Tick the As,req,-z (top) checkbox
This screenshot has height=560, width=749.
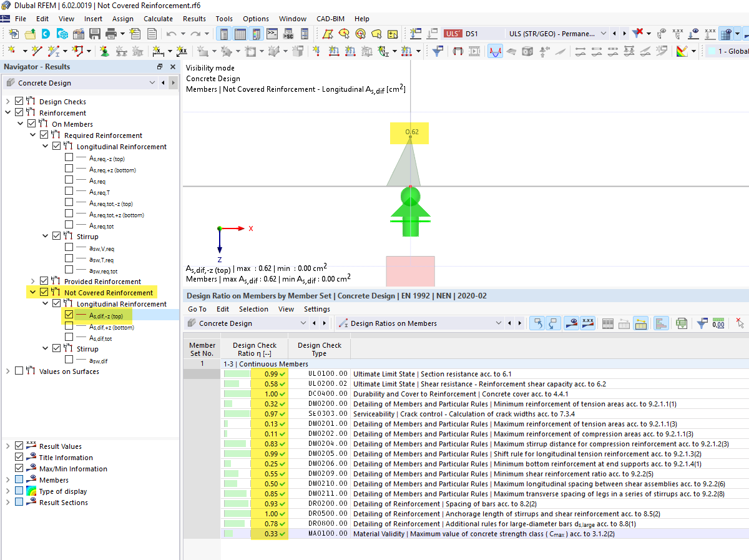[69, 158]
